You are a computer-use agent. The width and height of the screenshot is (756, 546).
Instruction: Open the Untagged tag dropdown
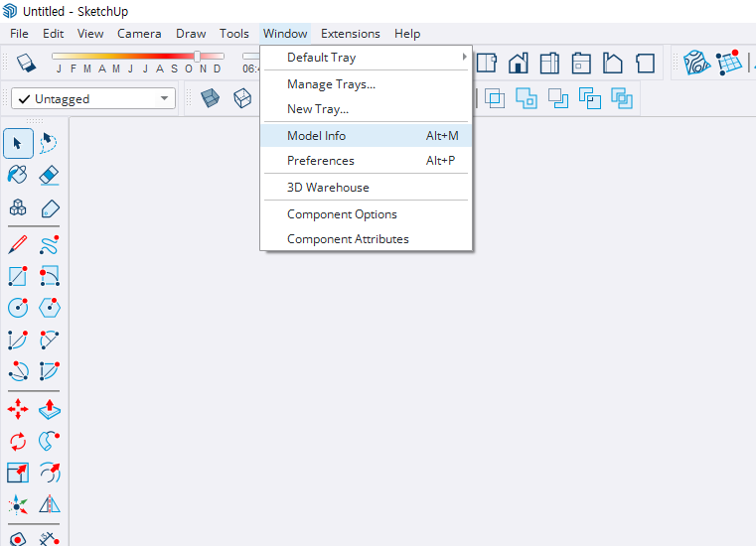[x=93, y=98]
